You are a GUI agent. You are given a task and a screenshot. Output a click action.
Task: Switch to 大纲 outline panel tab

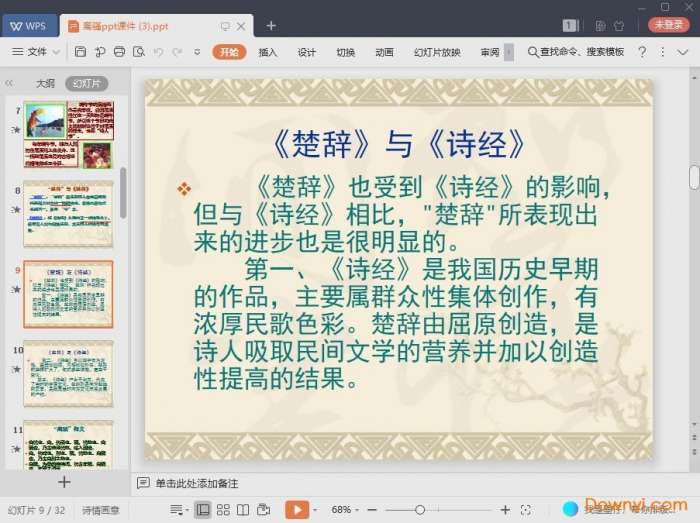pos(45,84)
